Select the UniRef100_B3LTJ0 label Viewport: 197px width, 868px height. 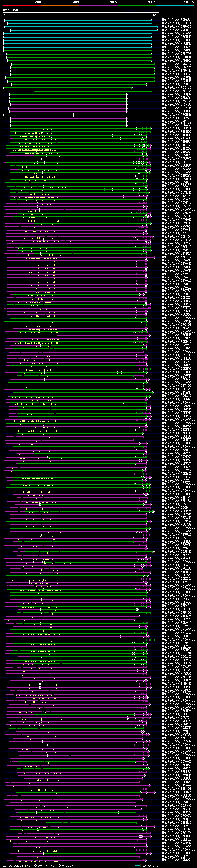[177, 257]
